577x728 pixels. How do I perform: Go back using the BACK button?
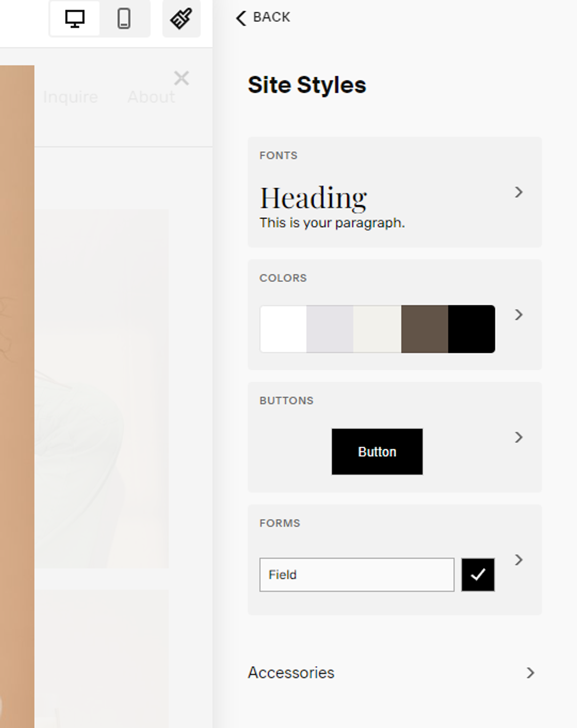click(263, 18)
